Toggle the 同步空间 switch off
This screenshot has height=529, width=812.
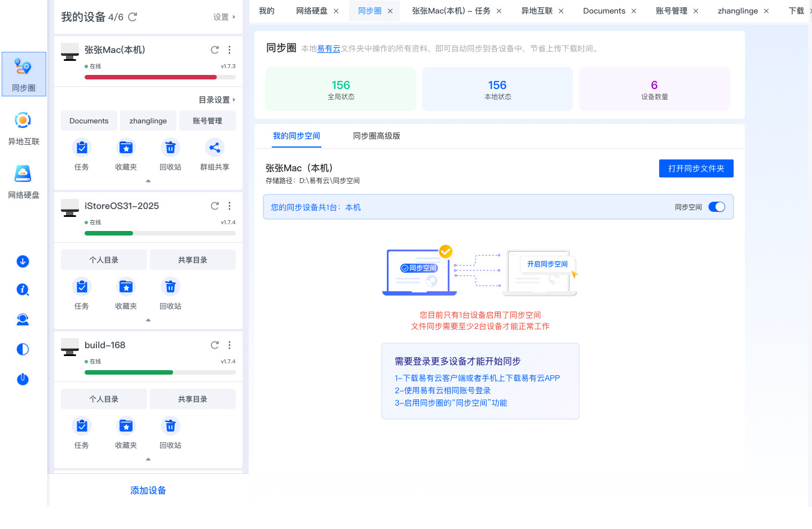coord(716,207)
